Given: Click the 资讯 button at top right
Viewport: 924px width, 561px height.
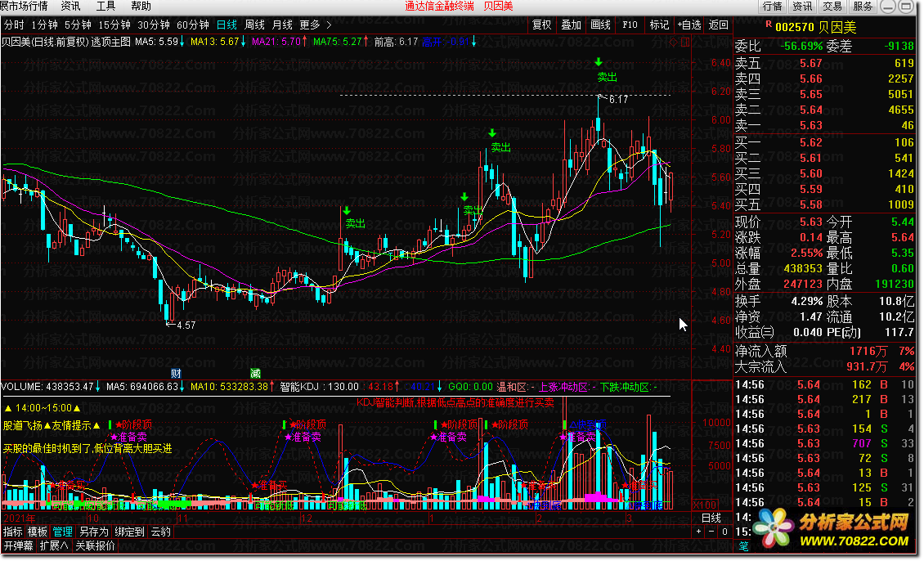Looking at the screenshot, I should (802, 7).
